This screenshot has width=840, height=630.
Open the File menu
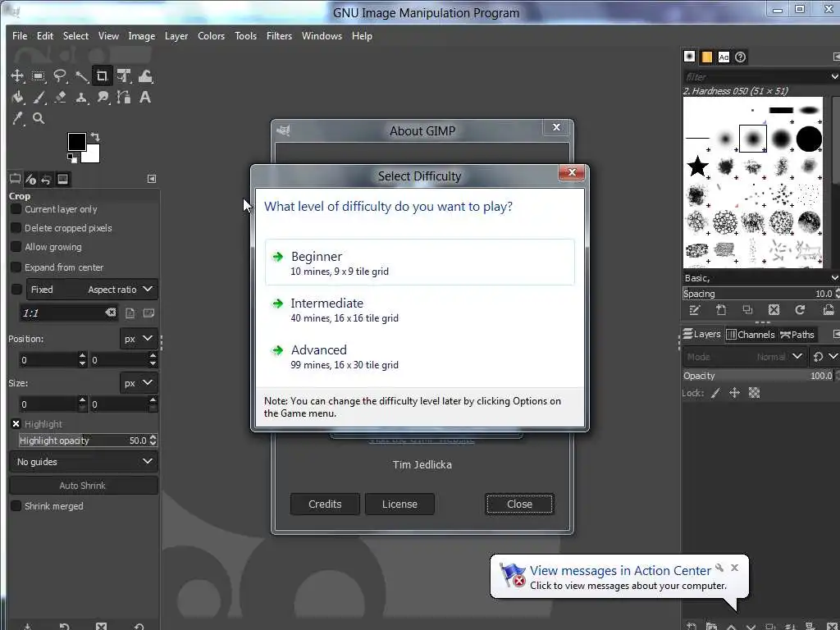tap(20, 36)
